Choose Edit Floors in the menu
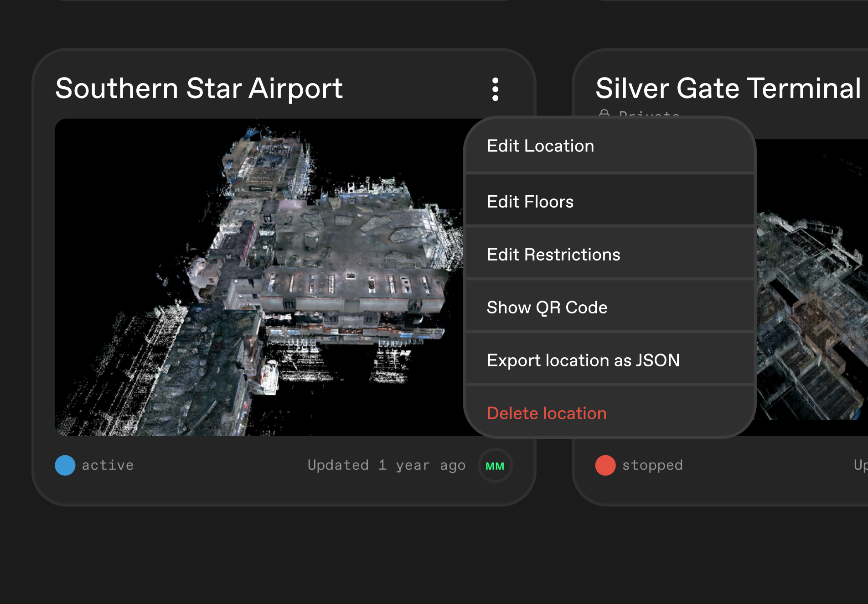This screenshot has height=604, width=868. tap(530, 202)
